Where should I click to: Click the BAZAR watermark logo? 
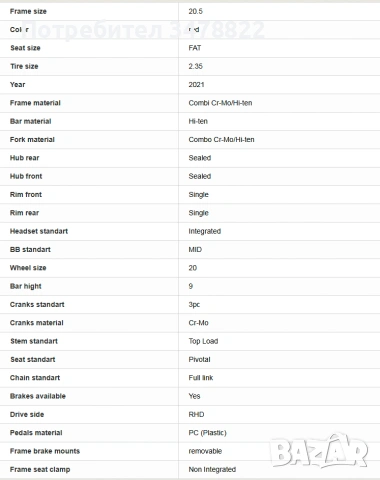click(x=319, y=451)
